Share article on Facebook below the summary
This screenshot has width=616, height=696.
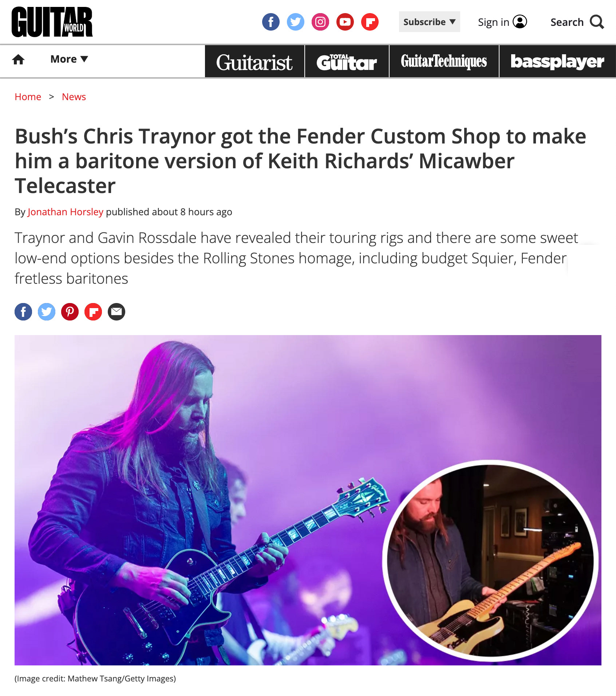pyautogui.click(x=23, y=312)
